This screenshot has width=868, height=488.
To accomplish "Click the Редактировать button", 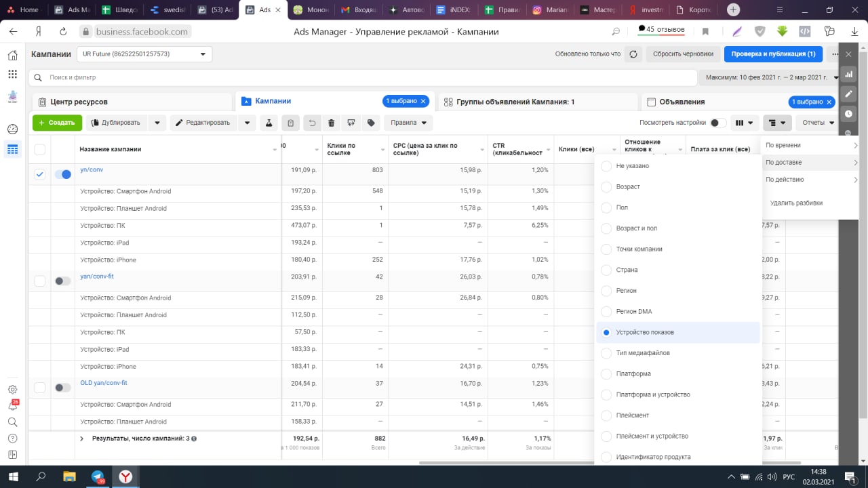I will (x=203, y=123).
